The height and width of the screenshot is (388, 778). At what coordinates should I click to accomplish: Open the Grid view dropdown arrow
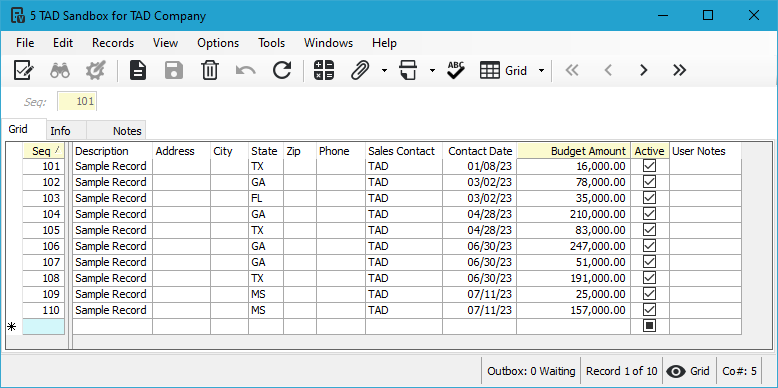tap(541, 71)
